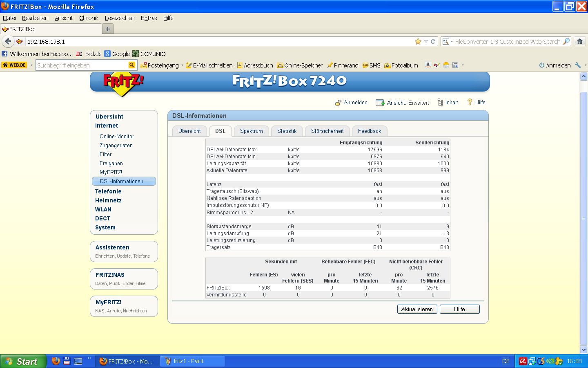Open the Bild.de bookmark
The image size is (588, 368).
89,54
